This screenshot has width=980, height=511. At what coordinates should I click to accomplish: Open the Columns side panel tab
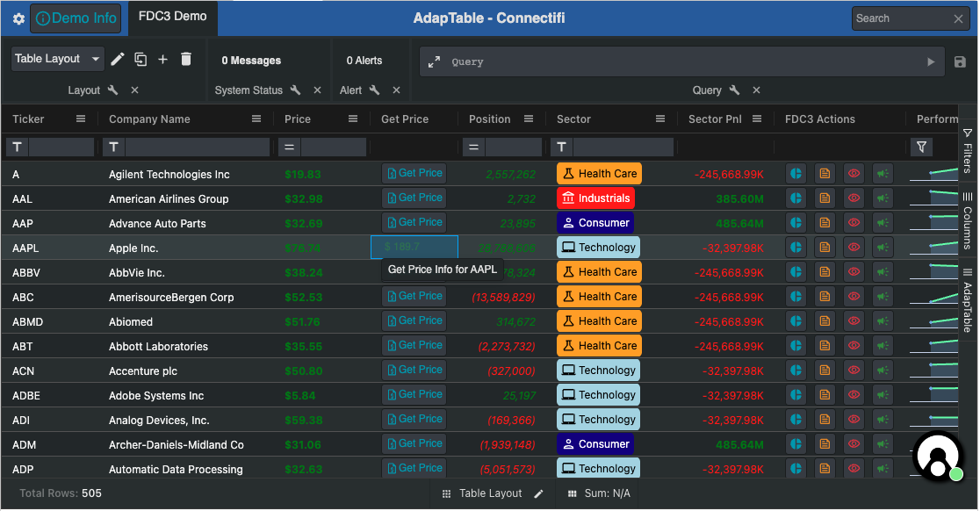tap(968, 221)
